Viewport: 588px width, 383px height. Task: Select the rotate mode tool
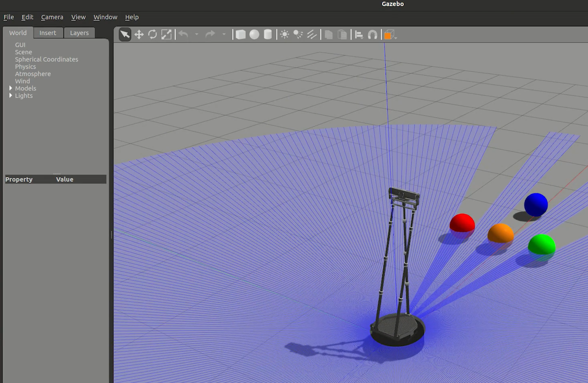pos(153,35)
